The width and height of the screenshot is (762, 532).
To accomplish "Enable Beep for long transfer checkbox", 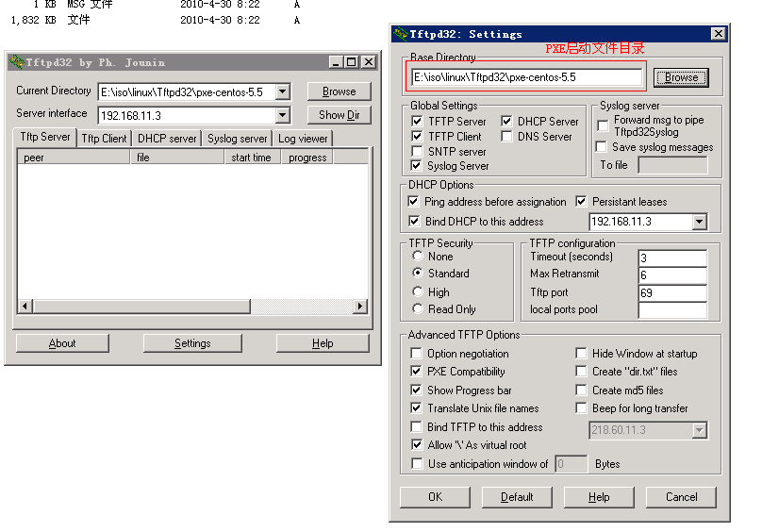I will coord(581,407).
